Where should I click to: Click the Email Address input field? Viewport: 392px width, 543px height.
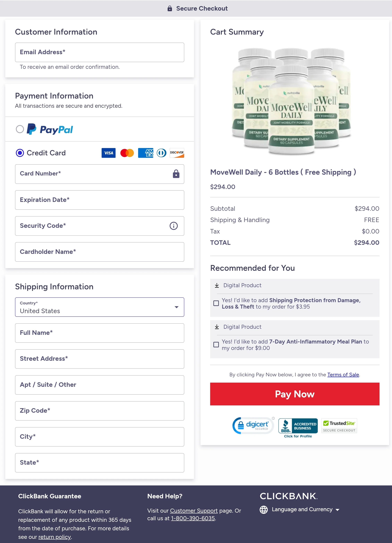[99, 52]
